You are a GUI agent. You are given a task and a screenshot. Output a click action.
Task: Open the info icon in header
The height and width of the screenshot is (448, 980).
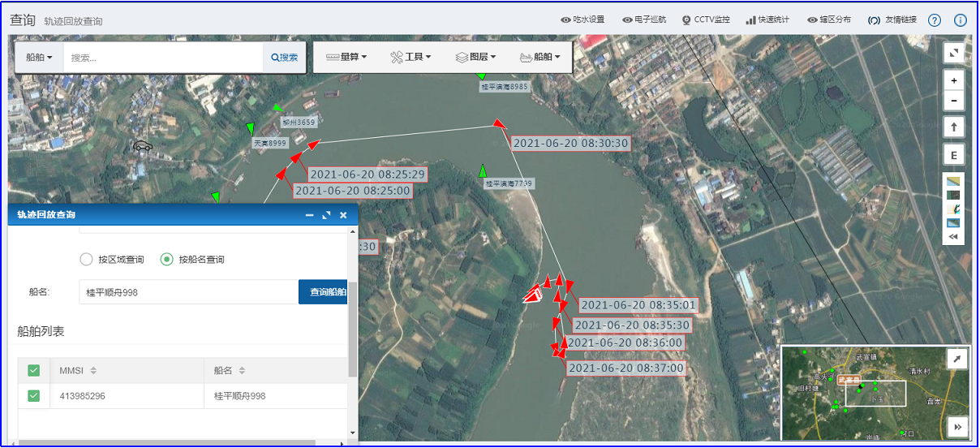click(x=961, y=20)
